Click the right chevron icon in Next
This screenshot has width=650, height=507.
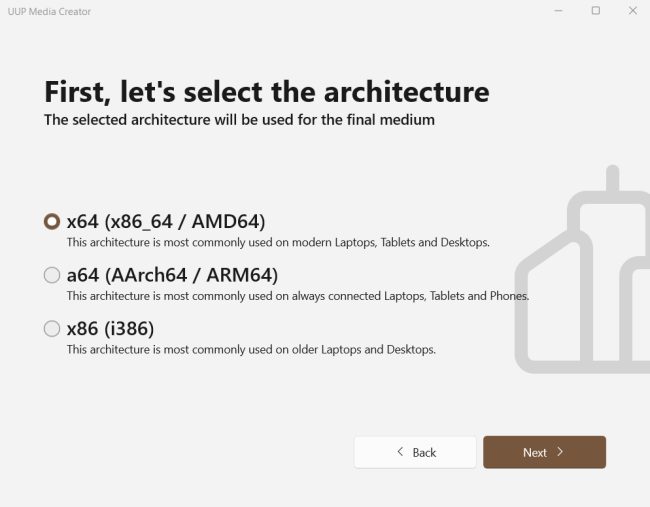560,452
